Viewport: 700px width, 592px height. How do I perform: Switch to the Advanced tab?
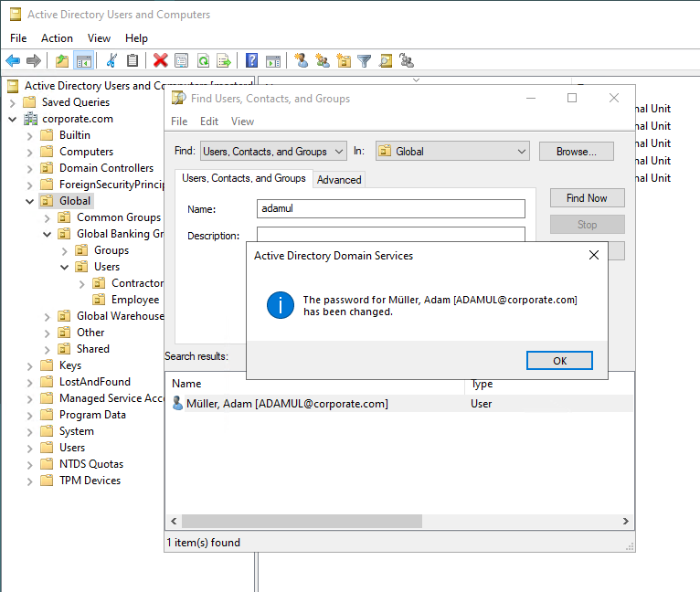pos(339,179)
